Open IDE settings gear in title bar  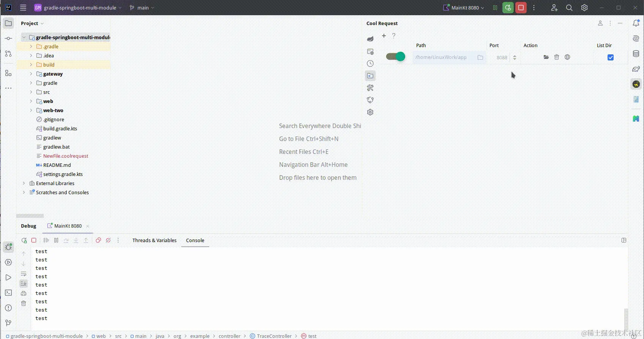pos(584,8)
